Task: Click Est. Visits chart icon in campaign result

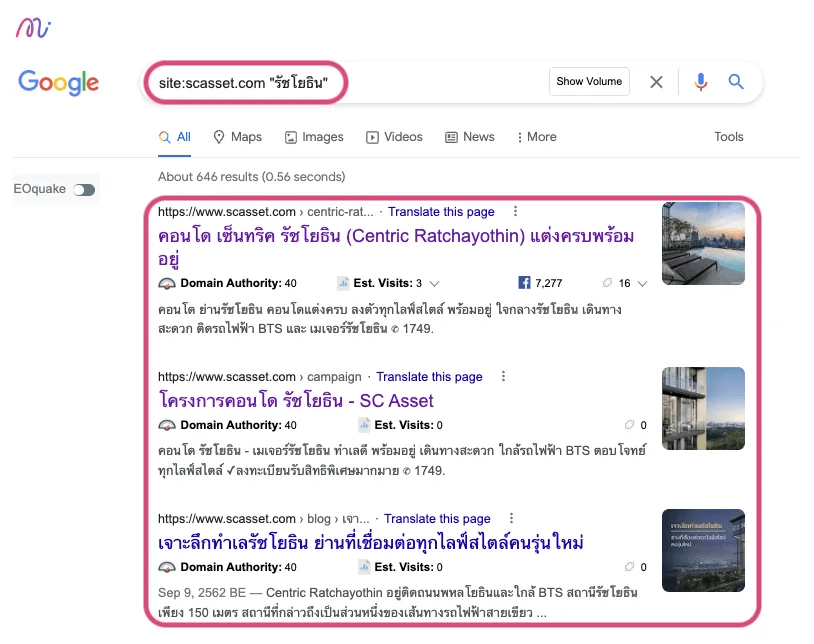Action: pyautogui.click(x=364, y=425)
